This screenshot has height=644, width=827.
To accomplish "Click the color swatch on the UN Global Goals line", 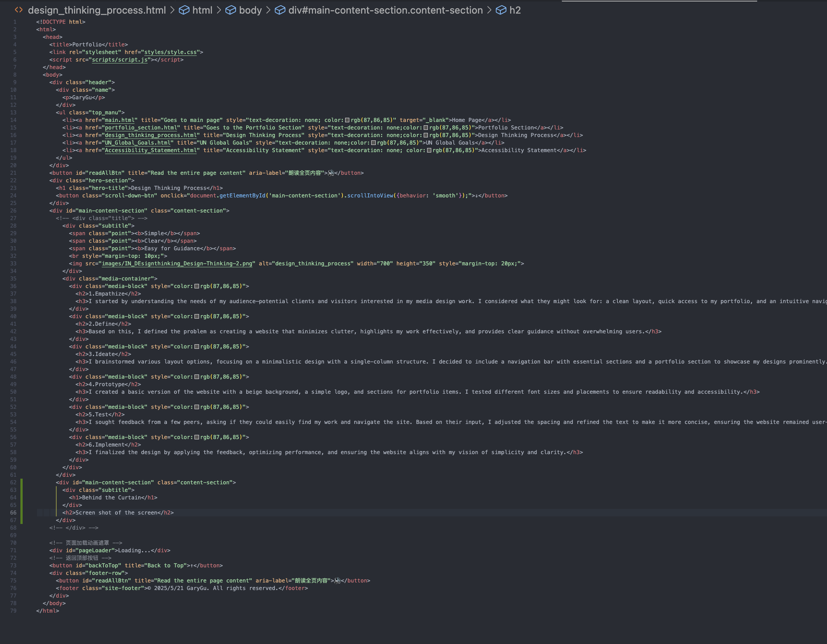I will (373, 143).
